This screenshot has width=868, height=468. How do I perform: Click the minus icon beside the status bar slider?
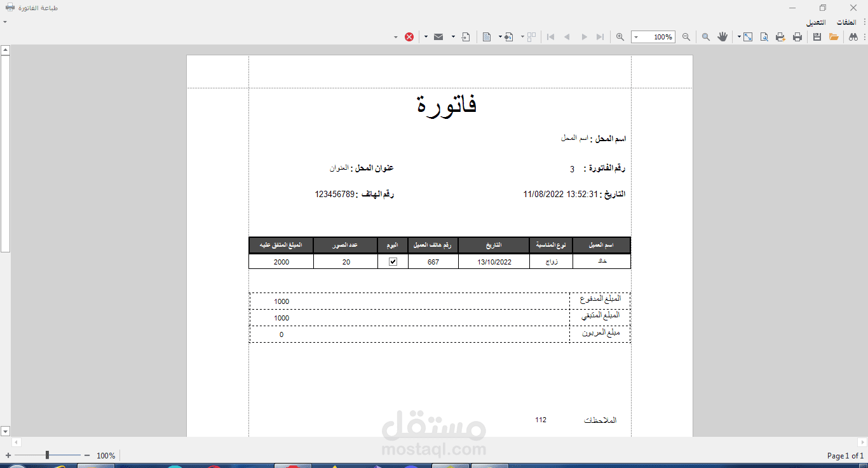pyautogui.click(x=87, y=455)
